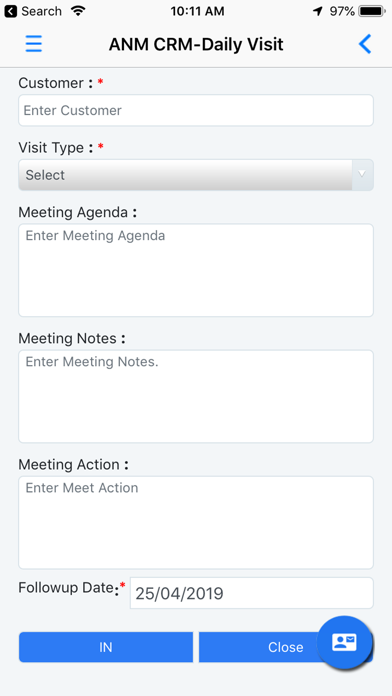Tap the ANM CRM-Daily Visit title
Image resolution: width=392 pixels, height=696 pixels.
coord(196,44)
